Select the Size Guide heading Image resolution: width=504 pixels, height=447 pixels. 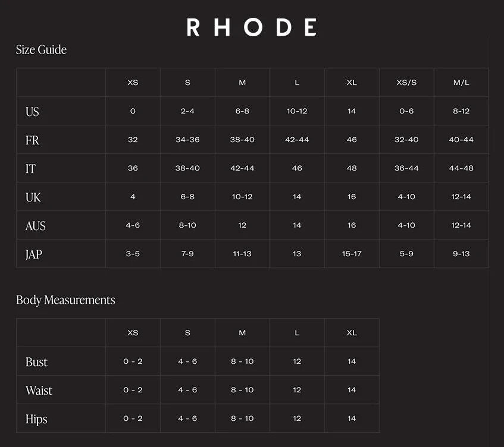click(41, 50)
